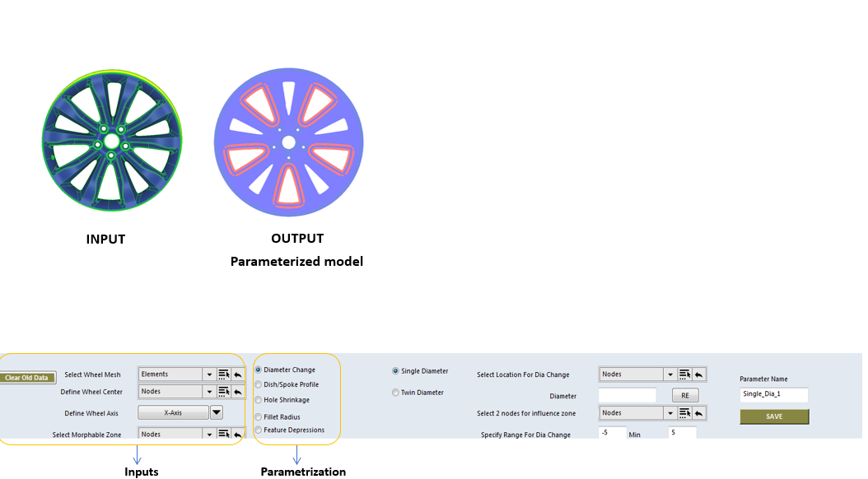Click selection list icon for Select Morphable Zone

pos(224,435)
